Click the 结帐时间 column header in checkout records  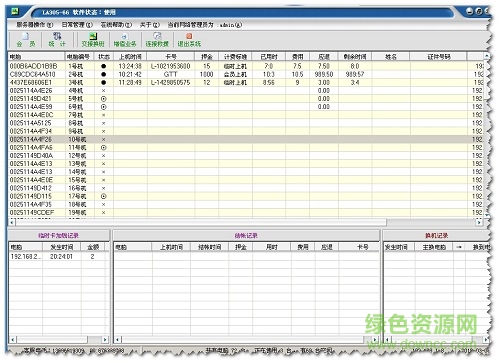pos(209,247)
